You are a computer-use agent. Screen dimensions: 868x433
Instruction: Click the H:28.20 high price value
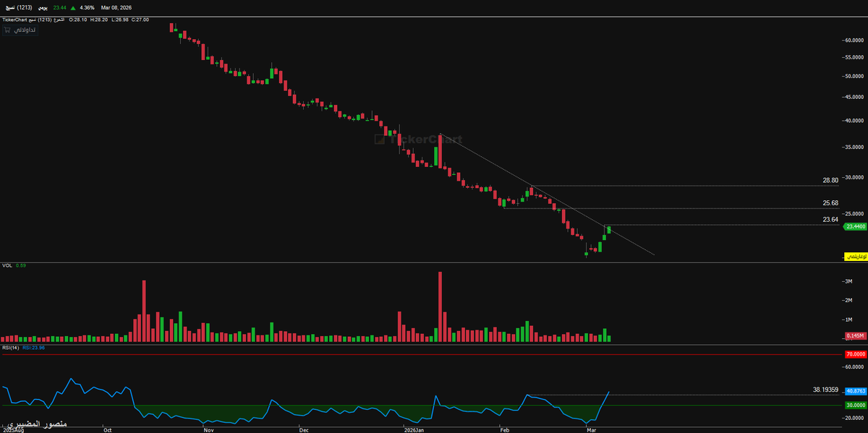pos(99,20)
